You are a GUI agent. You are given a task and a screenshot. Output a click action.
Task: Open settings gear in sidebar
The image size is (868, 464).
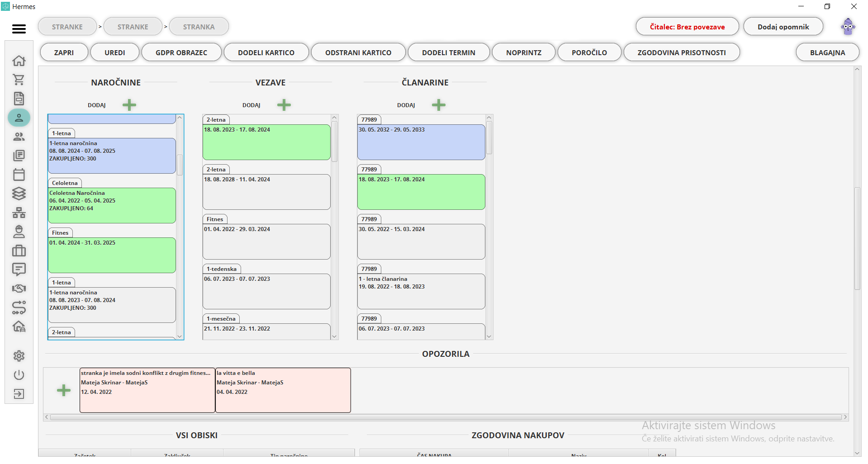tap(19, 356)
